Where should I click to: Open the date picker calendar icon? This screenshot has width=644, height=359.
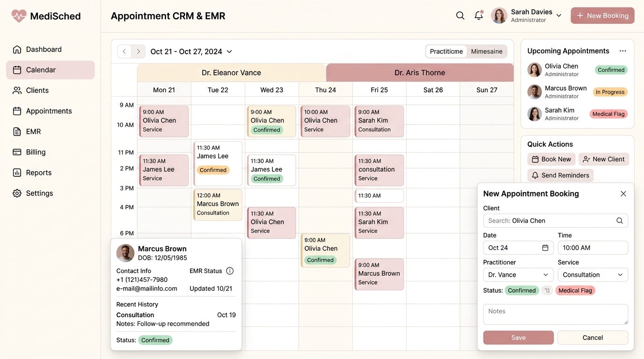tap(545, 248)
